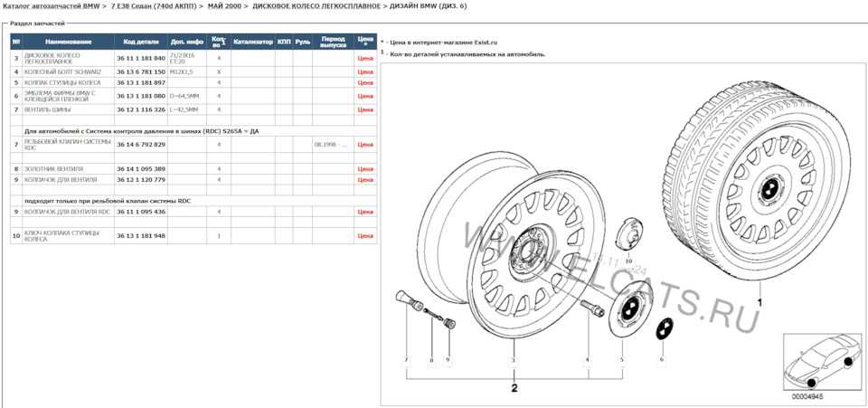Click the Руль column header
The image size is (868, 408).
coord(302,43)
